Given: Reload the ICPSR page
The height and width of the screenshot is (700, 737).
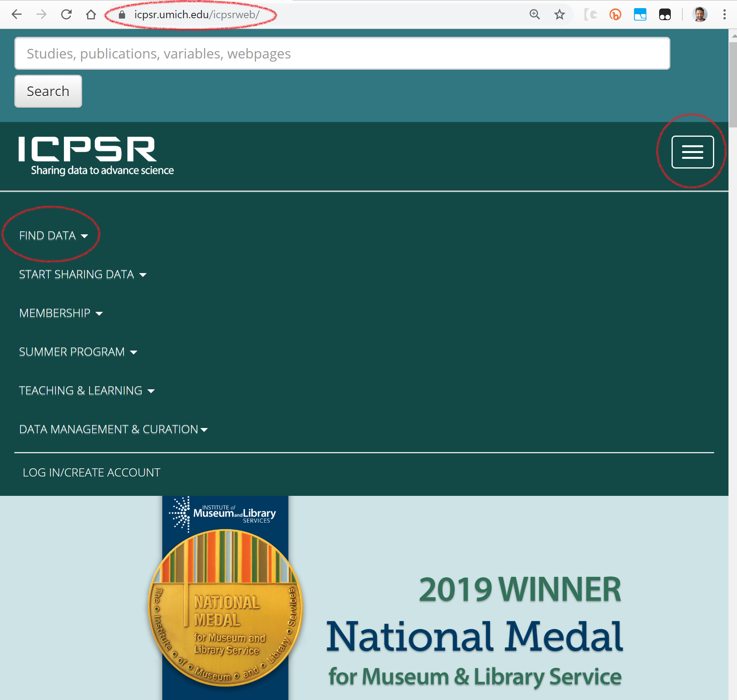Looking at the screenshot, I should coord(67,15).
